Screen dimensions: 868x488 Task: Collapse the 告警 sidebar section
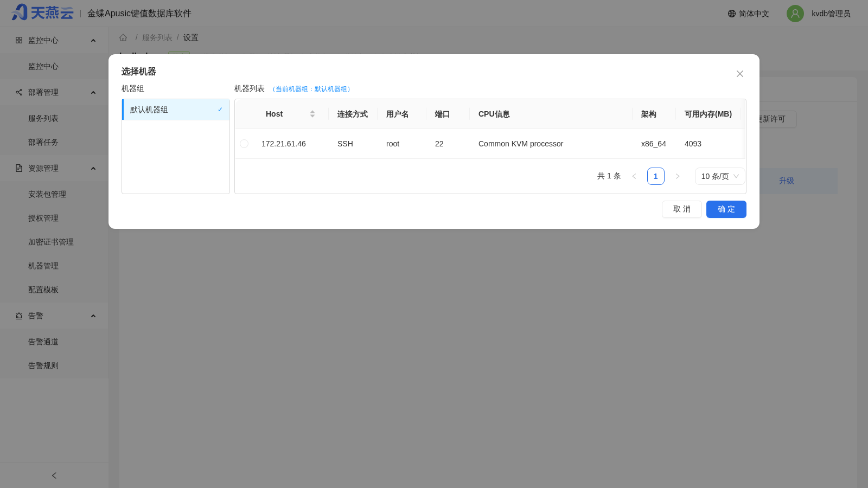click(93, 316)
